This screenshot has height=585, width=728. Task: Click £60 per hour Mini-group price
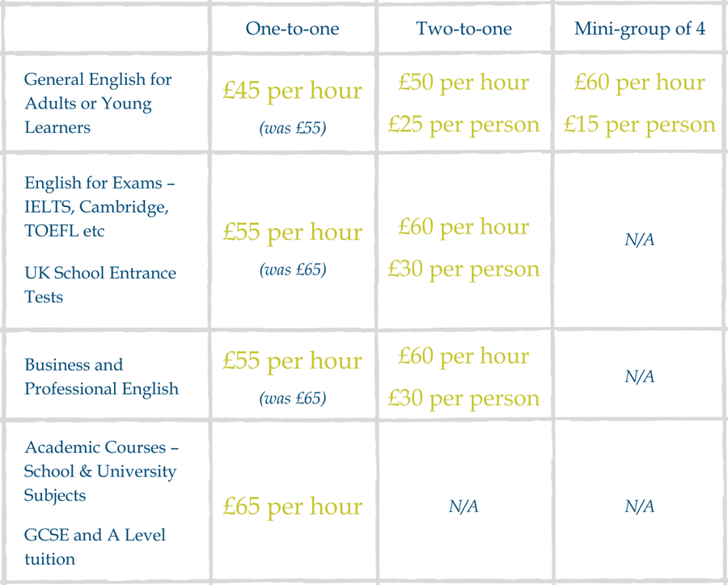(x=640, y=83)
